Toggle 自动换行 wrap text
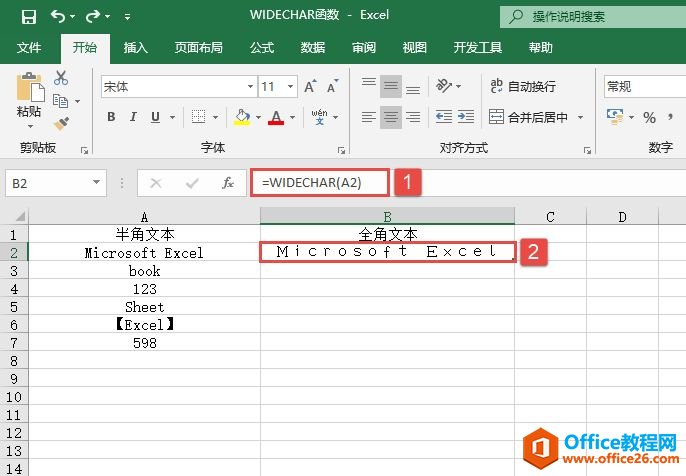 (523, 86)
